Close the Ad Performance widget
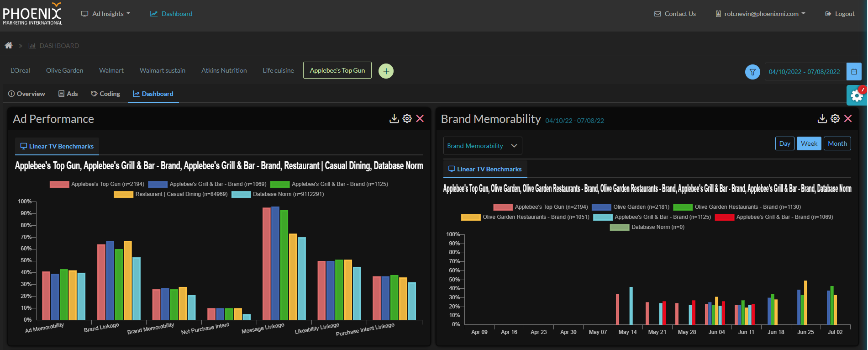 420,119
